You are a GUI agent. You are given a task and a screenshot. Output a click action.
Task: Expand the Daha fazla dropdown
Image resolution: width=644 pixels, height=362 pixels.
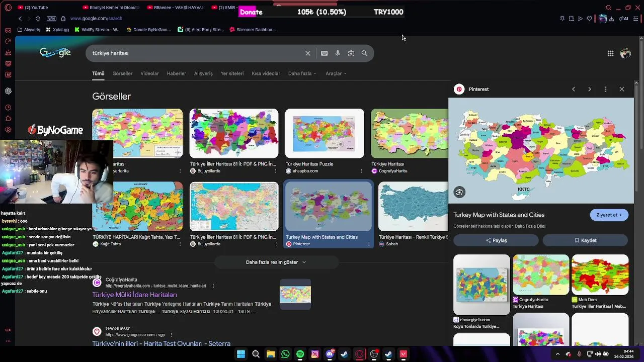click(x=302, y=73)
